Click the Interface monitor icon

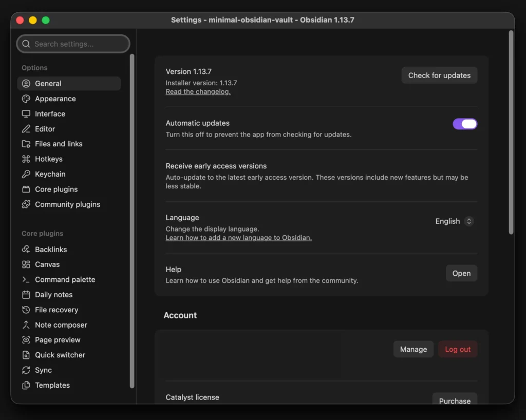click(x=26, y=113)
